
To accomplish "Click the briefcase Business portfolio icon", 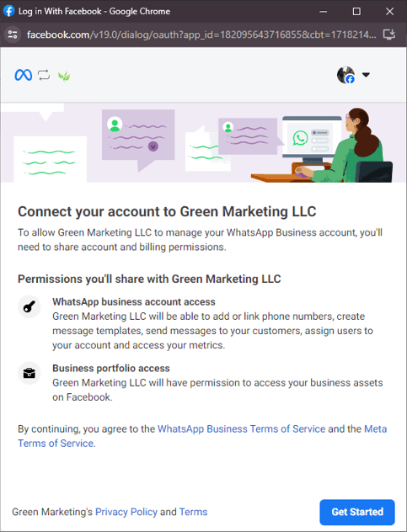I will pos(29,373).
